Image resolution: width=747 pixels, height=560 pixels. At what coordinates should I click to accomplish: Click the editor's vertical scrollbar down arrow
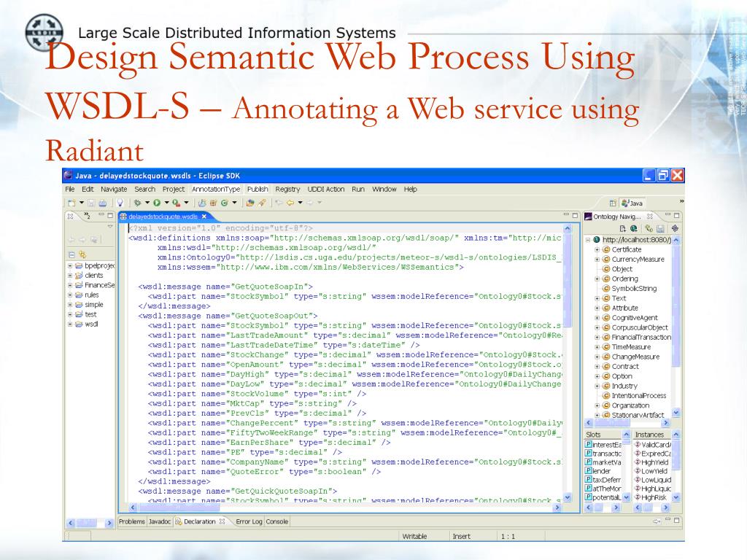pos(567,497)
